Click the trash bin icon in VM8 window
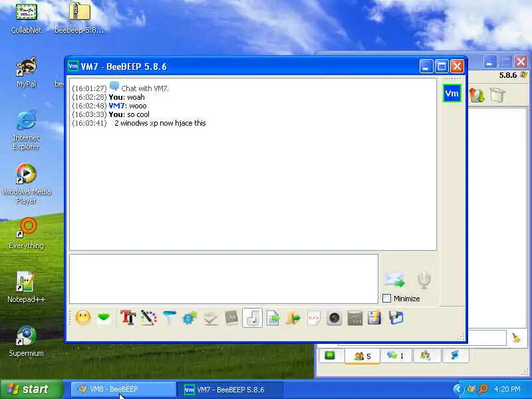Viewport: 532px width, 399px height. click(x=497, y=95)
